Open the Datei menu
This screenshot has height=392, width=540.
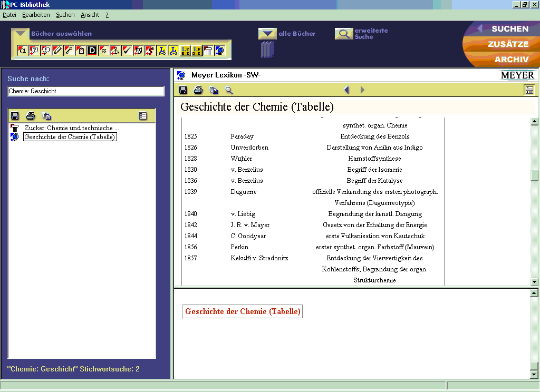[9, 15]
